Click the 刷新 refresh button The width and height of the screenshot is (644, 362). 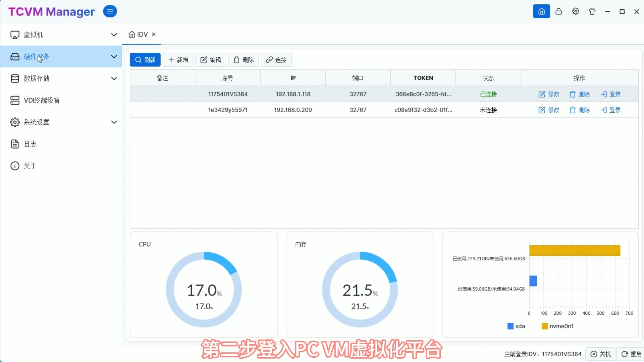[145, 60]
